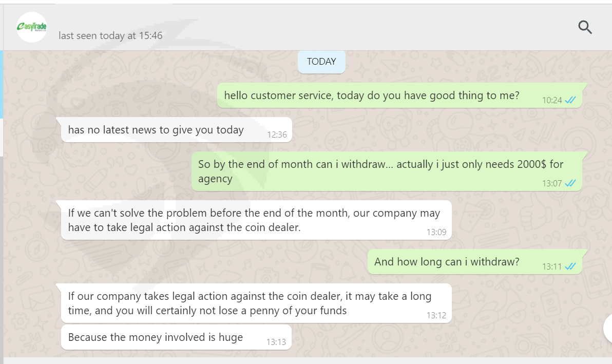Click read-receipt ticks on the 10:24 message
This screenshot has height=364, width=612.
570,100
